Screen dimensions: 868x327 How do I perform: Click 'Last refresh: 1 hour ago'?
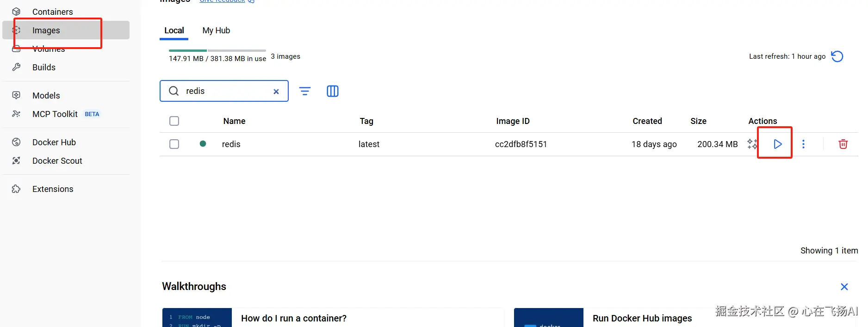[787, 56]
